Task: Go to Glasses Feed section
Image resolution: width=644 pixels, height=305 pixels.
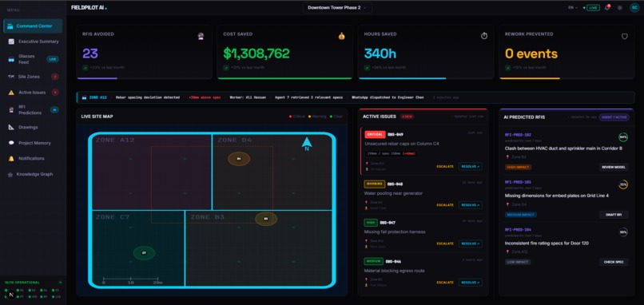Action: coord(33,59)
